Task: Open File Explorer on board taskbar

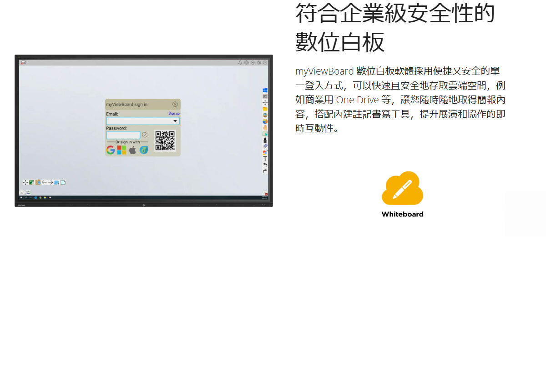Action: pos(45,197)
